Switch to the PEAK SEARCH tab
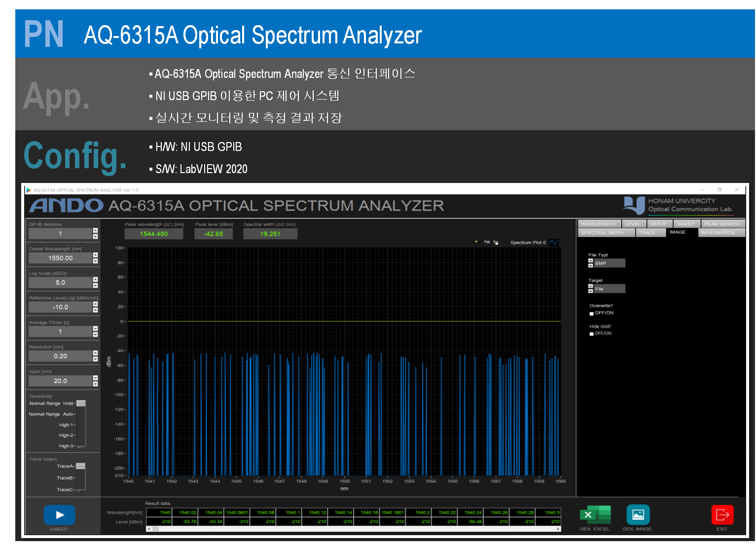Screen dimensions: 756x545 click(722, 224)
